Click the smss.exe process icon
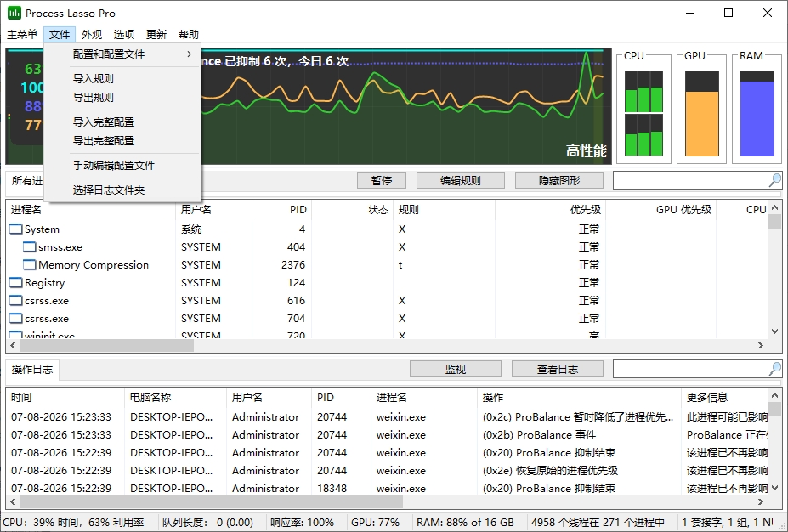 (x=30, y=246)
